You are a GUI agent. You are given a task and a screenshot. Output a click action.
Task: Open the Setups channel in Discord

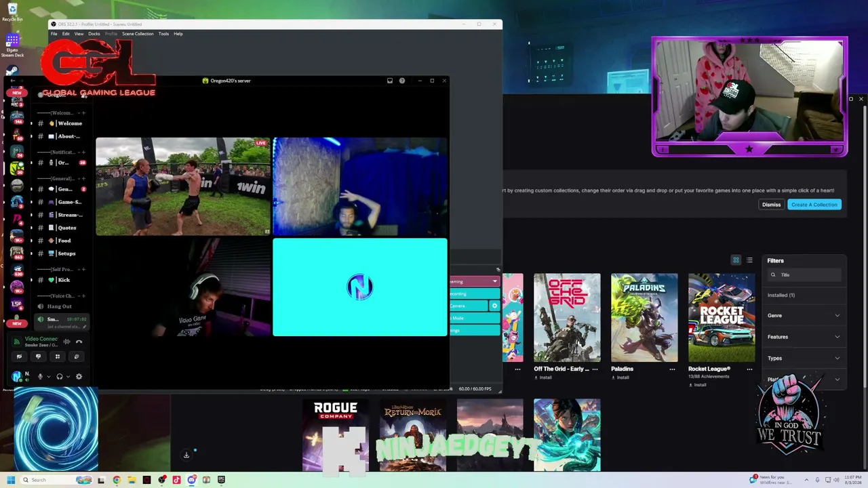(62, 253)
